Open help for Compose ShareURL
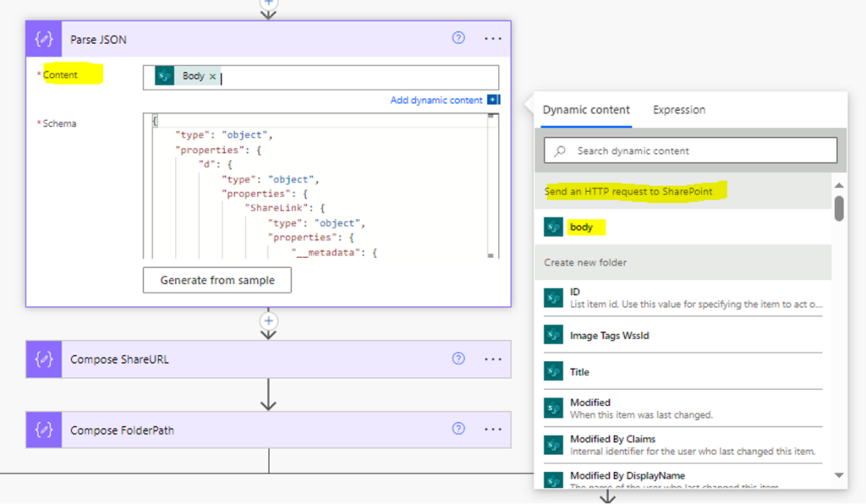Screen dimensions: 866x504 tap(458, 359)
